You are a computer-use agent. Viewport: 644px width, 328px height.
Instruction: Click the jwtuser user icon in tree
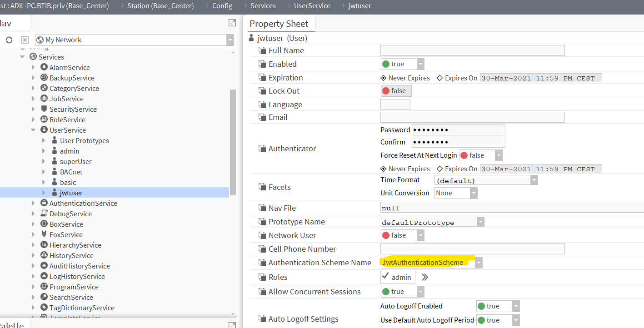coord(55,193)
